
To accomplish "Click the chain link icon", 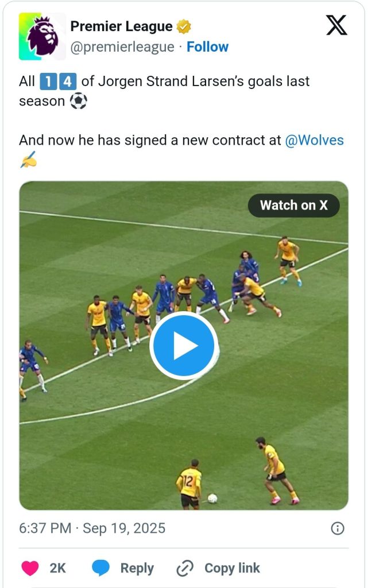I will tap(185, 568).
